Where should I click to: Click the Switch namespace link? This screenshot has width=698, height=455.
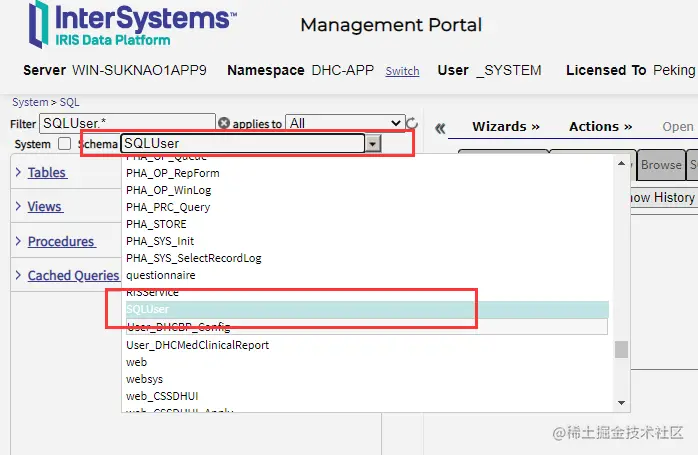point(402,71)
